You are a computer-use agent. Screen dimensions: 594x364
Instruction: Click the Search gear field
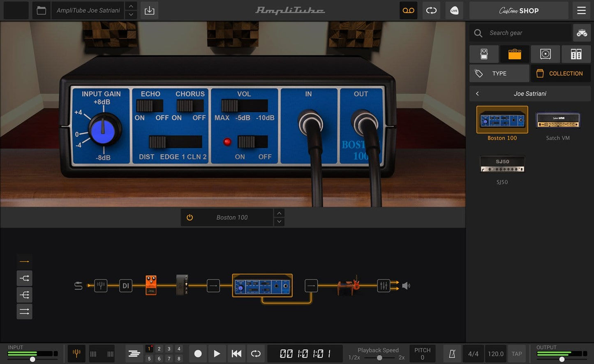click(x=520, y=33)
